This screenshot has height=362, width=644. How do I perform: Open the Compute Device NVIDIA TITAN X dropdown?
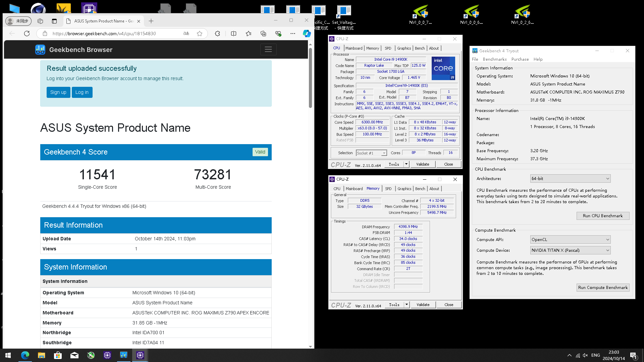570,250
